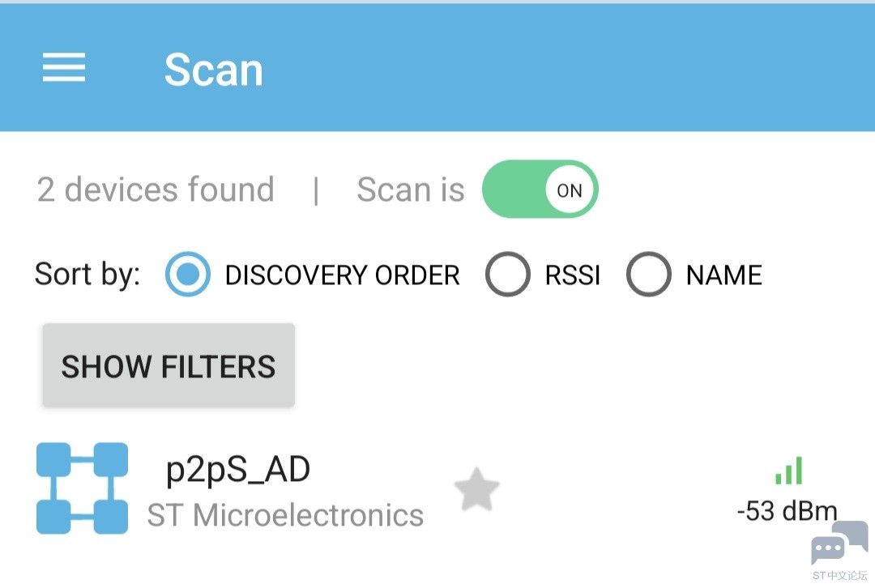The image size is (875, 588).
Task: Open the hamburger navigation menu
Action: 64,67
